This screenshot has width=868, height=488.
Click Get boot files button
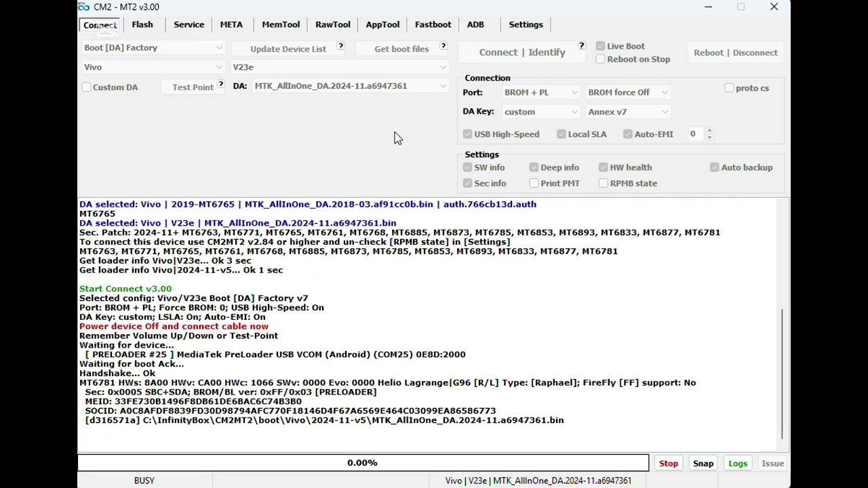(x=401, y=49)
